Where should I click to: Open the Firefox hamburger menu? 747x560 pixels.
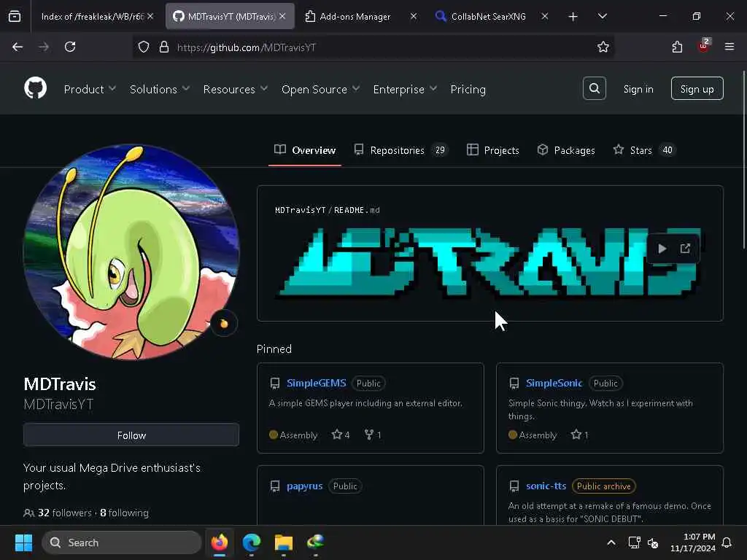pyautogui.click(x=729, y=47)
